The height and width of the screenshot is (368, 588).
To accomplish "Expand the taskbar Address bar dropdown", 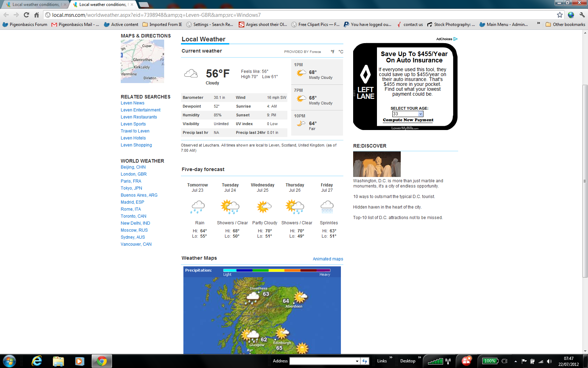I will (x=357, y=361).
